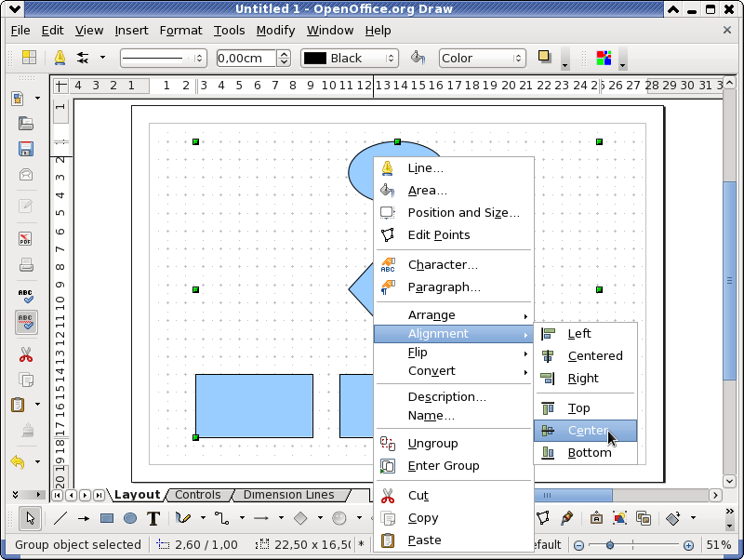Toggle Edit Points icon in drawing bar
Viewport: 744px width, 560px height.
coord(543,518)
